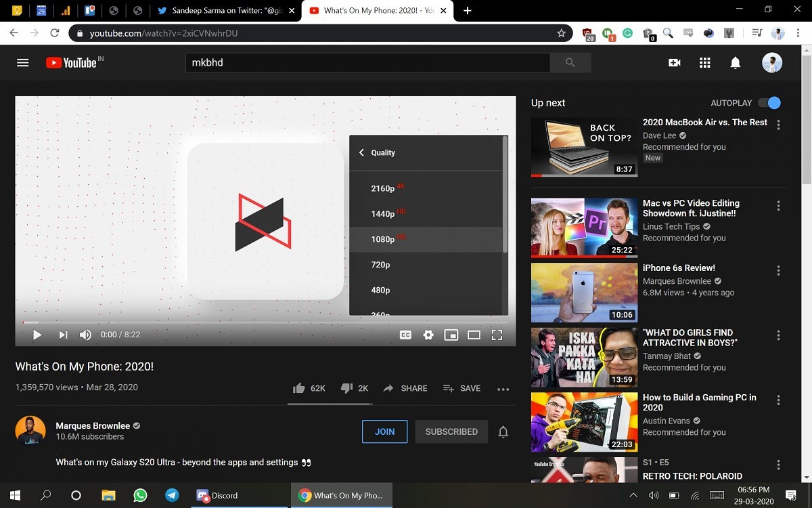
Task: Turn off the Autoplay switch
Action: click(x=769, y=103)
